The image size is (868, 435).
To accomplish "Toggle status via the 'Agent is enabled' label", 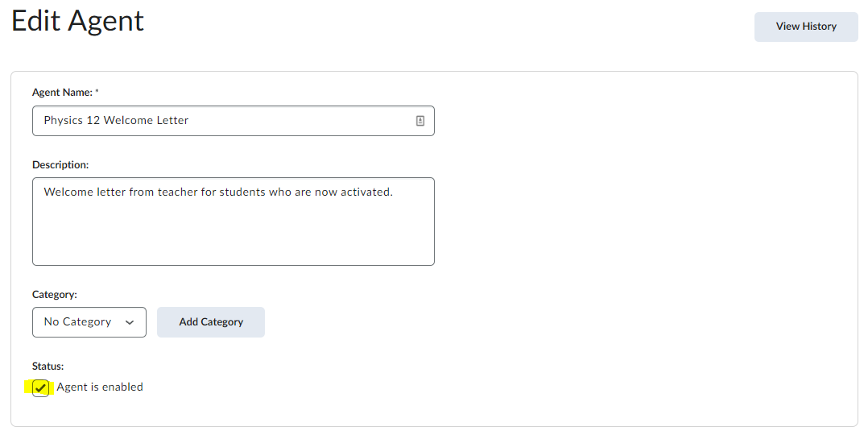I will 100,387.
